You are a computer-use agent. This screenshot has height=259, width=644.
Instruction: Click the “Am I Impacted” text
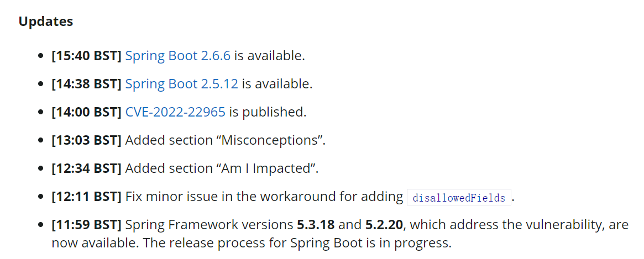click(268, 168)
